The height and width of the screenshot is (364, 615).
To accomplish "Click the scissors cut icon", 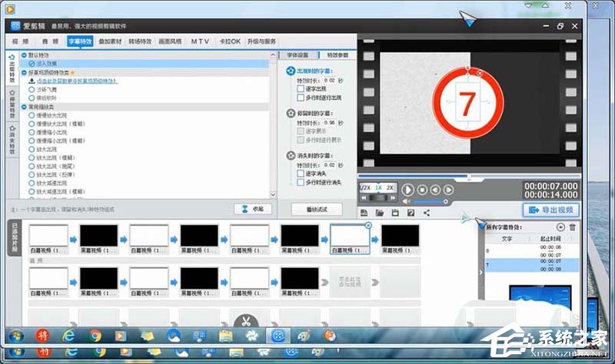I will click(x=246, y=322).
